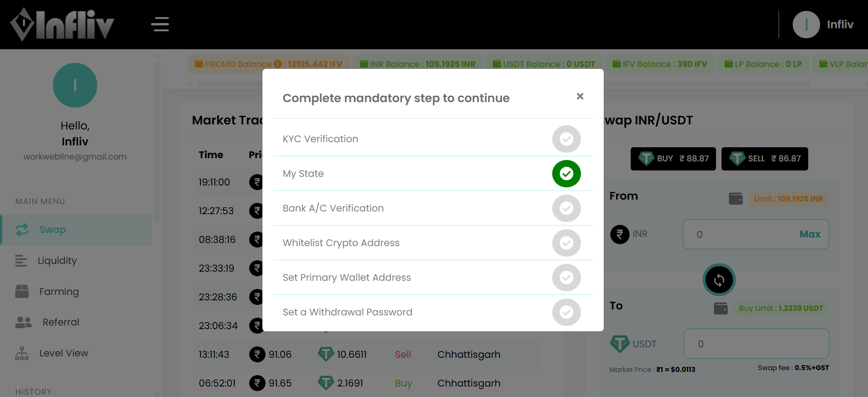Click the wallet icon beside Buy Limit
Image resolution: width=868 pixels, height=397 pixels.
coord(721,309)
